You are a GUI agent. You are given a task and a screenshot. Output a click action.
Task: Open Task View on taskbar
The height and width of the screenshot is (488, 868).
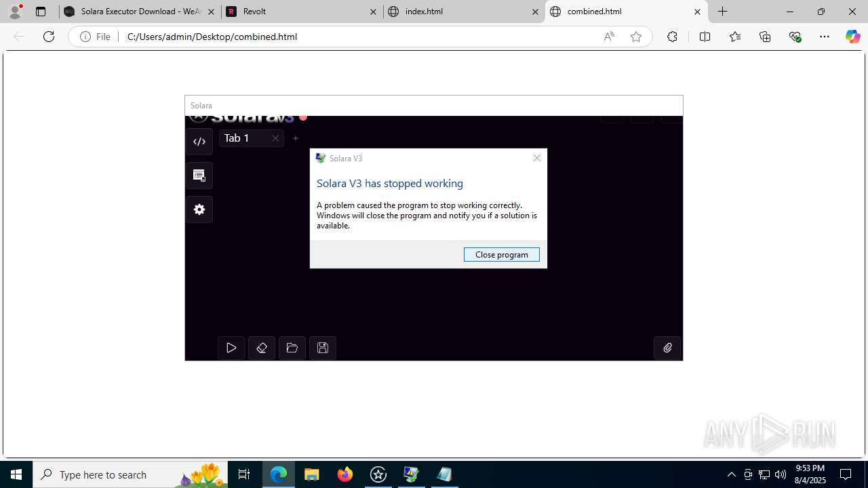(244, 474)
